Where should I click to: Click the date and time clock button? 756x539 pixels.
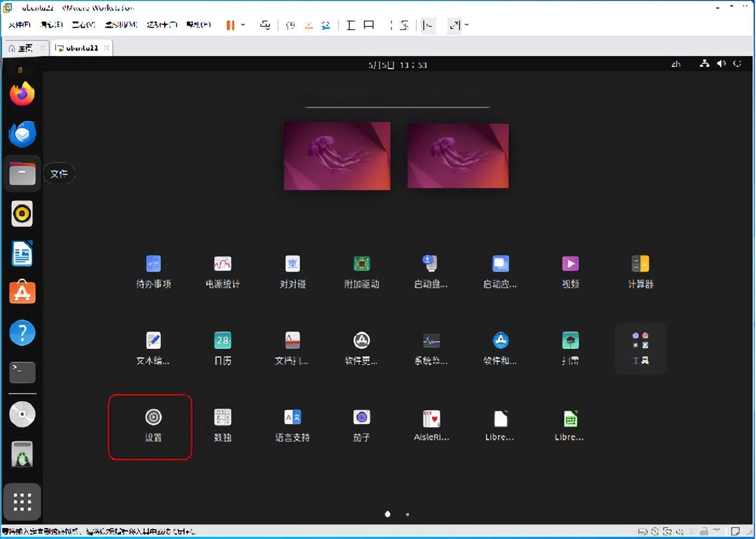pyautogui.click(x=397, y=65)
